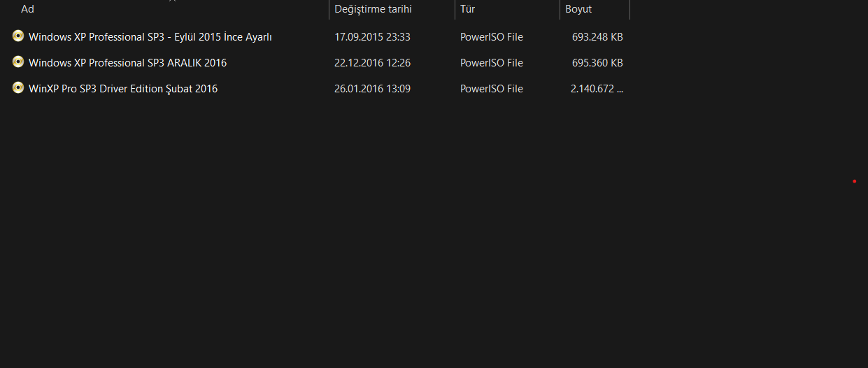868x368 pixels.
Task: Click PowerISO File type in Driver Edition row
Action: tap(492, 89)
